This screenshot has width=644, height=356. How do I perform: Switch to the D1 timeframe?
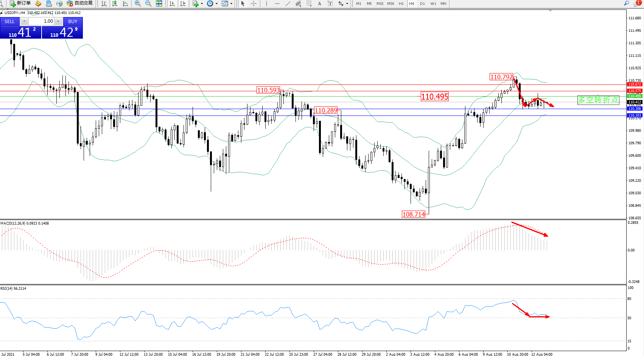(422, 3)
